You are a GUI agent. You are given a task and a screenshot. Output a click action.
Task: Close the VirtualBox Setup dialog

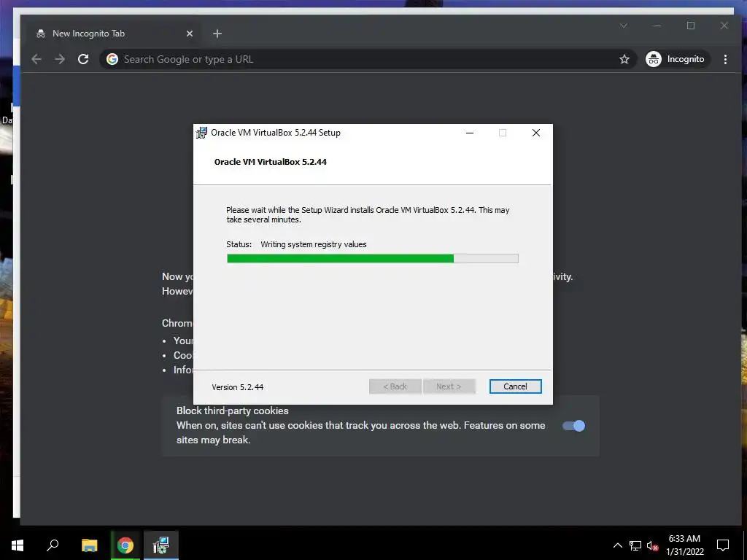536,133
